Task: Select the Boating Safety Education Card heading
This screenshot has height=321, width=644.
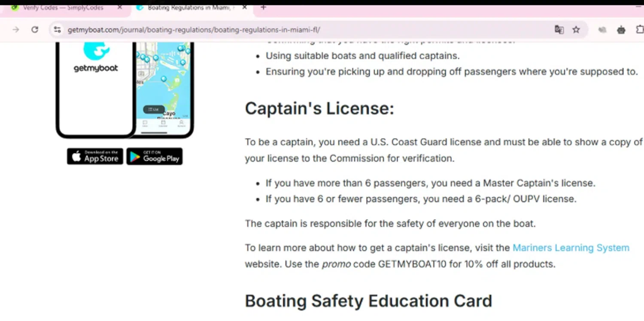Action: point(368,301)
